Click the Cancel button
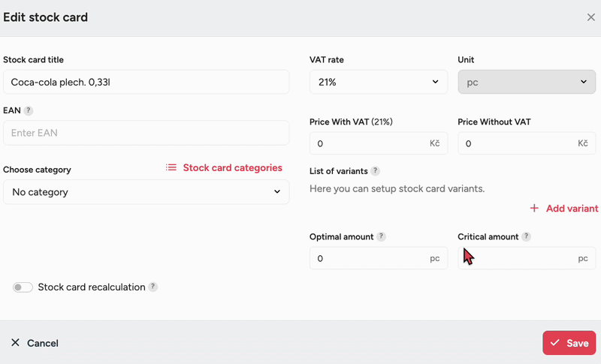 click(x=35, y=343)
